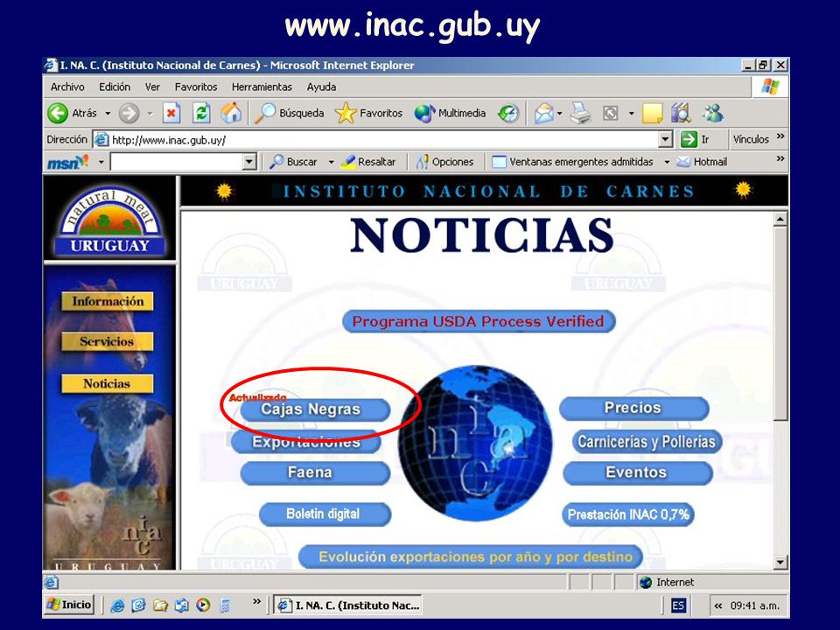Open the Precios button

click(x=633, y=409)
